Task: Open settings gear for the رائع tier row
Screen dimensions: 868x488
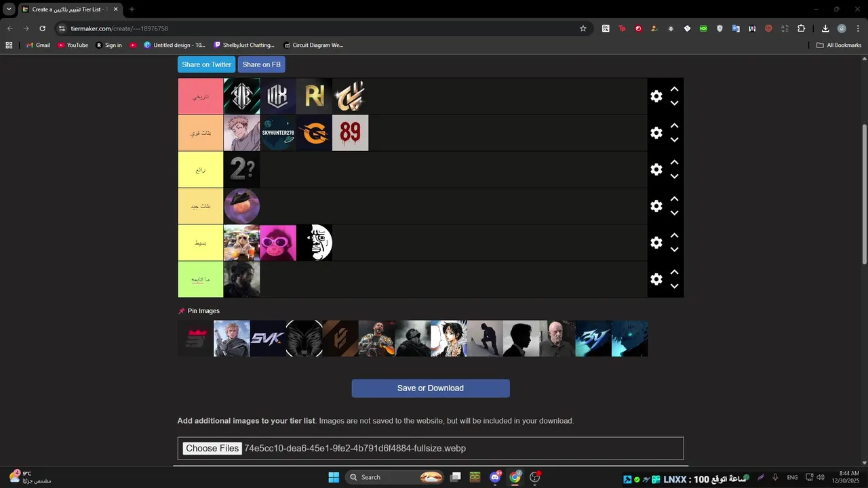Action: click(x=656, y=169)
